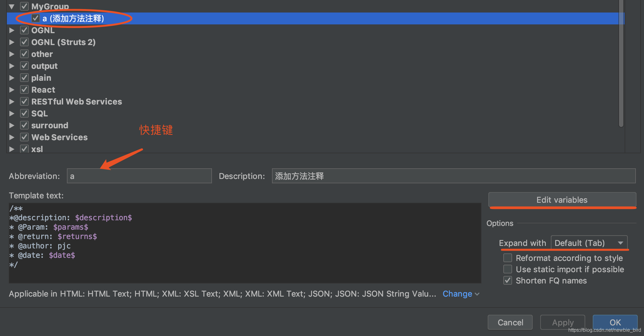
Task: Expand the OGNL group
Action: pos(12,30)
